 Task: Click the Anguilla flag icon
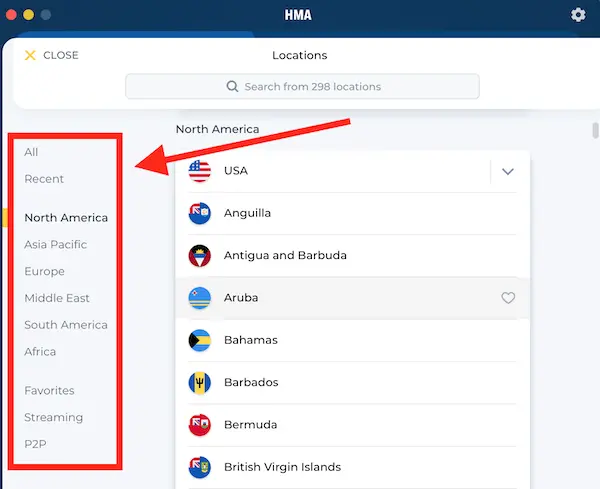coord(200,213)
